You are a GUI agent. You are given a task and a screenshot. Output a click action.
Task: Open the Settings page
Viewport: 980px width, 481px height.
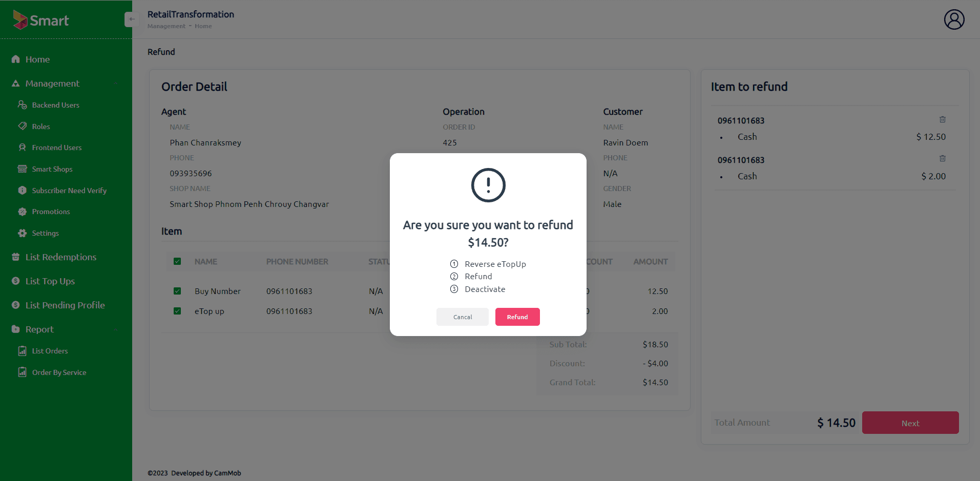click(x=45, y=233)
